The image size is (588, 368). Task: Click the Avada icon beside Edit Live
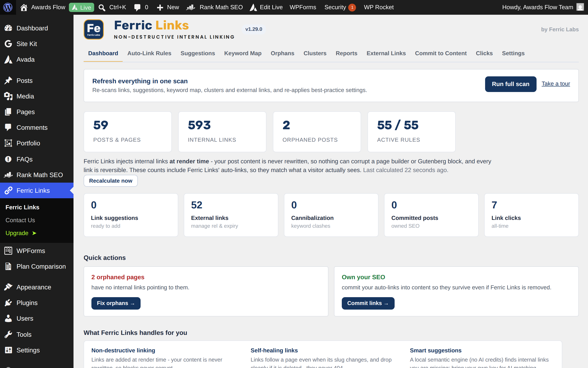pos(253,7)
